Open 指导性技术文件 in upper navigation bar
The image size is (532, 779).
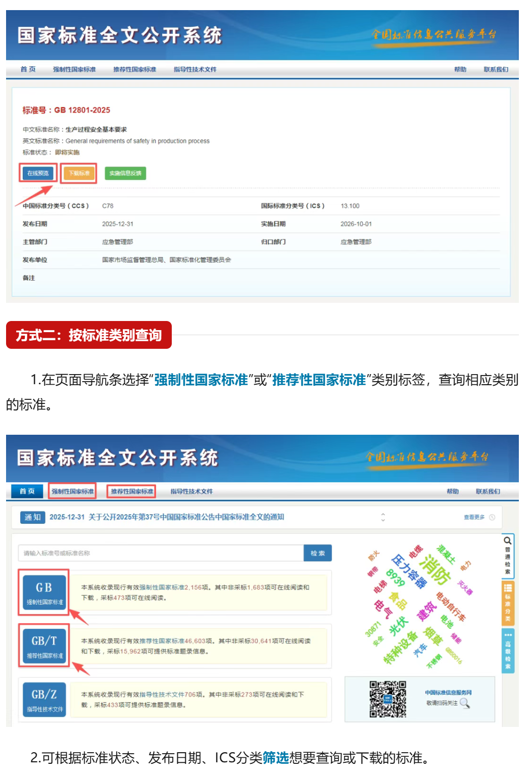[195, 70]
